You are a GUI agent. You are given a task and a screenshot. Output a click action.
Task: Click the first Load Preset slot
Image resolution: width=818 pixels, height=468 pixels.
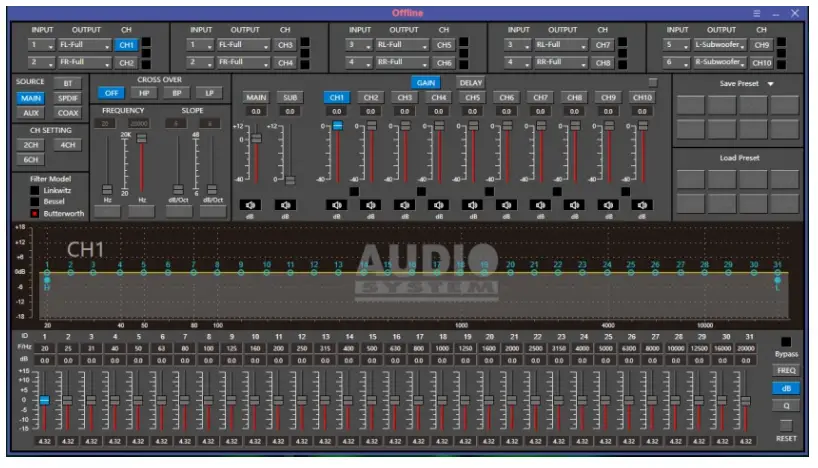(x=690, y=179)
